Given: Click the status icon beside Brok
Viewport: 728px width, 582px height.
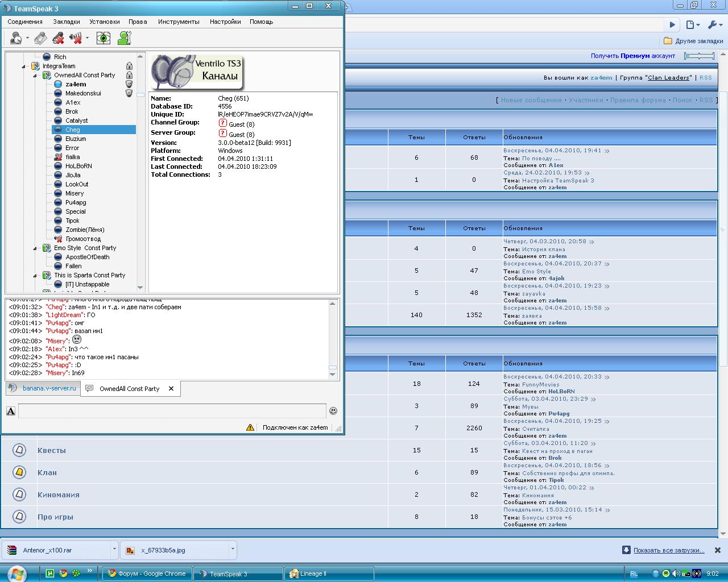Looking at the screenshot, I should (58, 111).
